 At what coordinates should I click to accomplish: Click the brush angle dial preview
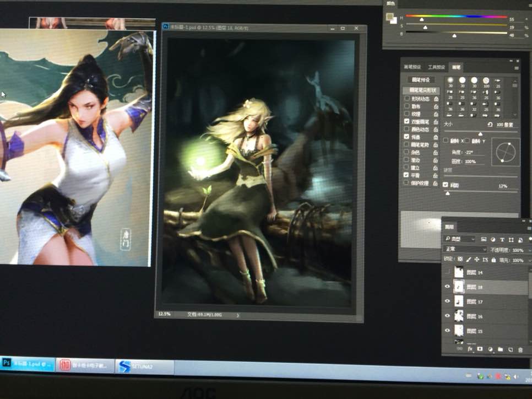click(x=506, y=153)
